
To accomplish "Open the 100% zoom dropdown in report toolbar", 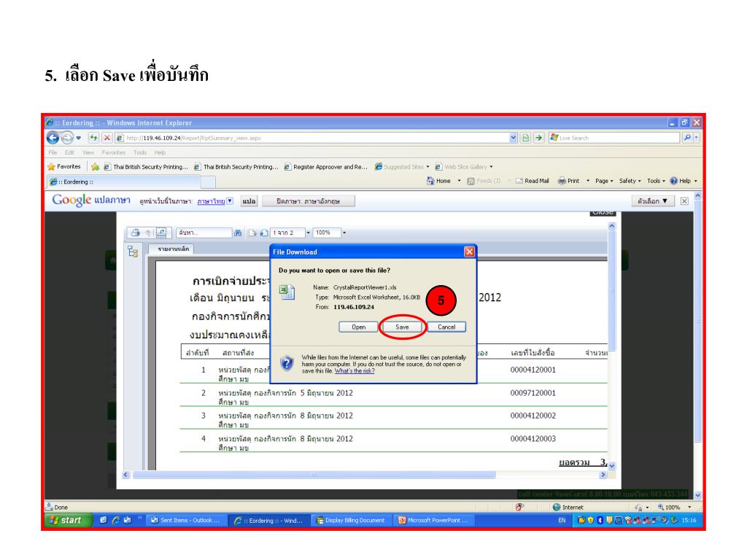I will coord(344,233).
